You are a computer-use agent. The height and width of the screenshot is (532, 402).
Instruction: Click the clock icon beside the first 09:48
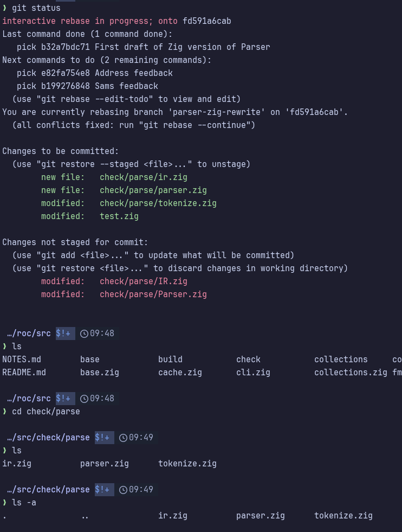click(84, 334)
